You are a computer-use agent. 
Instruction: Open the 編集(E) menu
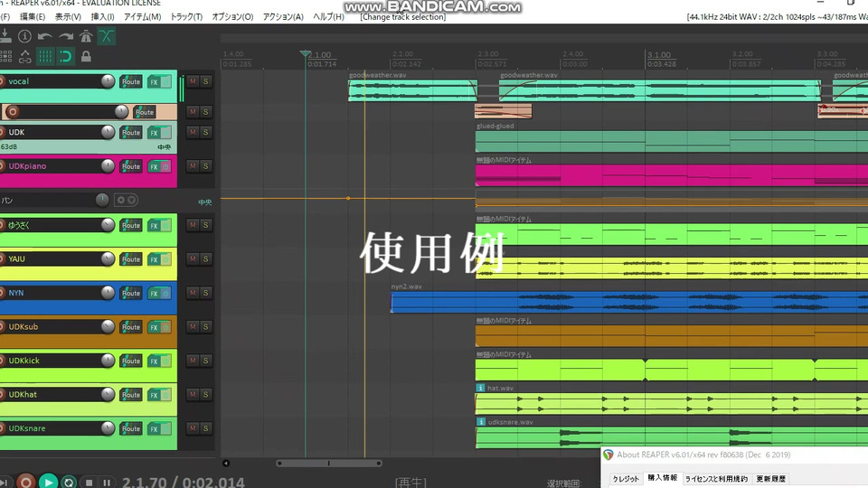[x=33, y=16]
